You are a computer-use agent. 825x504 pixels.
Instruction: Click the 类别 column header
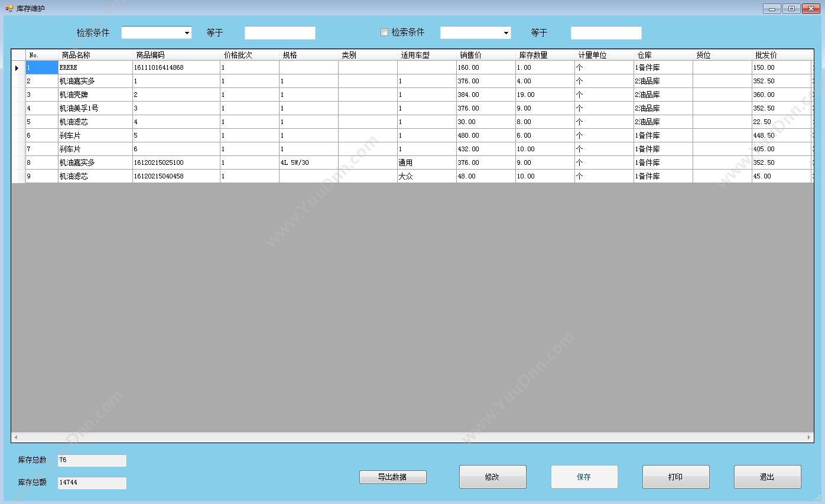click(x=368, y=55)
